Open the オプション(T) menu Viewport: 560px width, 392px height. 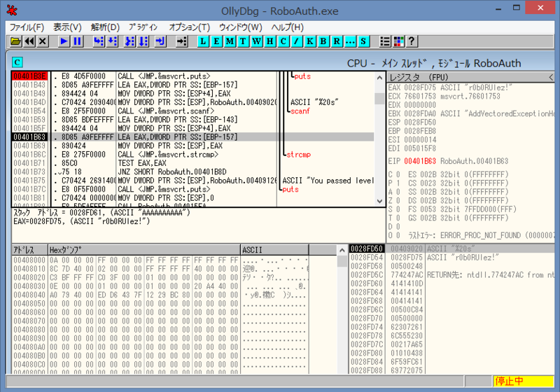pos(189,27)
